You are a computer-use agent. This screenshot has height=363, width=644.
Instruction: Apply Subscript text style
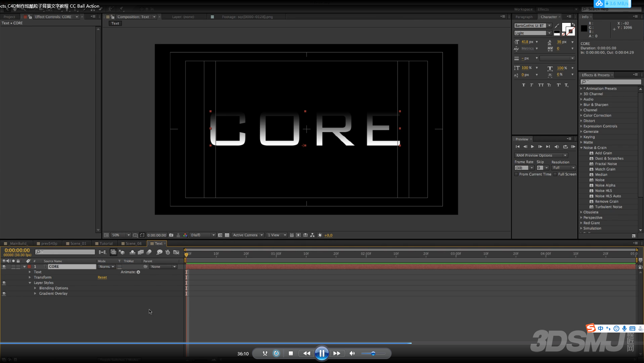coord(566,85)
